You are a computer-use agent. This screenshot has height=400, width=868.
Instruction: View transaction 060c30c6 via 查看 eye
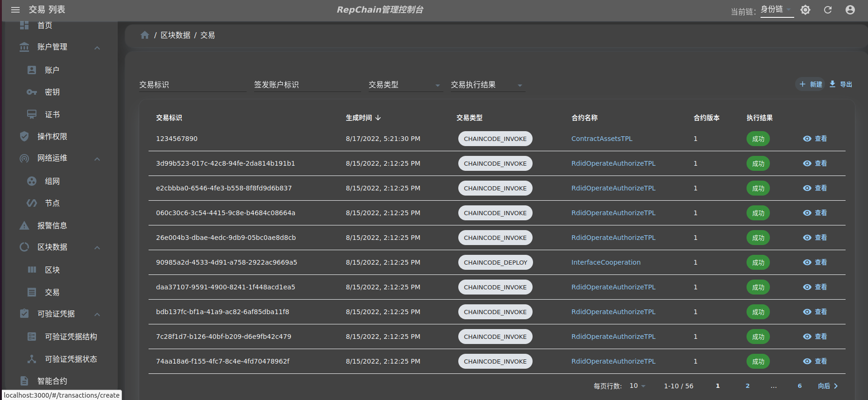(815, 213)
